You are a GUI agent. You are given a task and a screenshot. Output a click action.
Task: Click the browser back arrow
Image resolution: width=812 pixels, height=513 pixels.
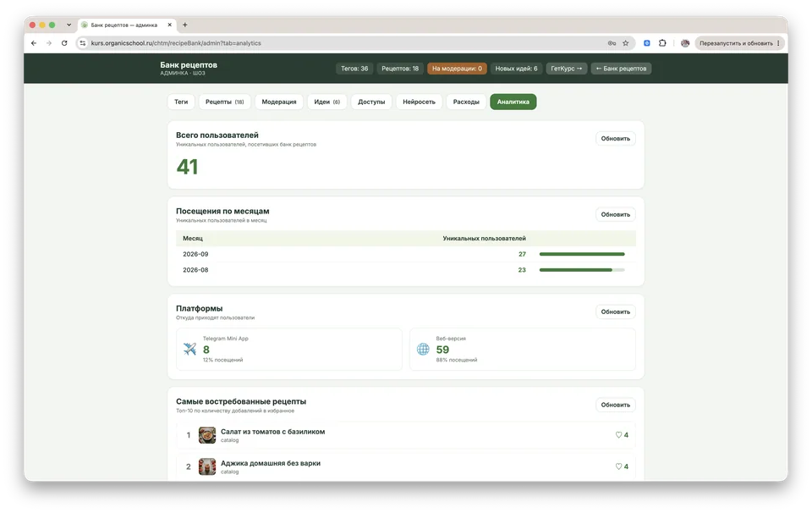34,43
